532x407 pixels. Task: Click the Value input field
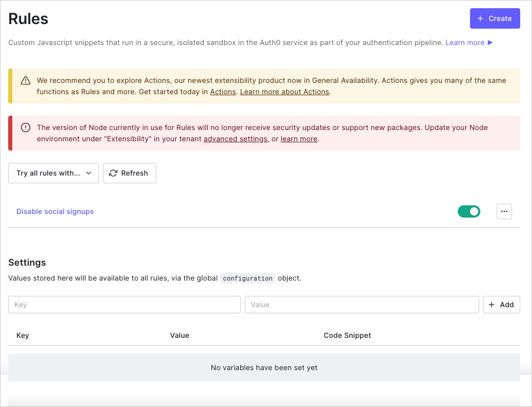(x=361, y=305)
